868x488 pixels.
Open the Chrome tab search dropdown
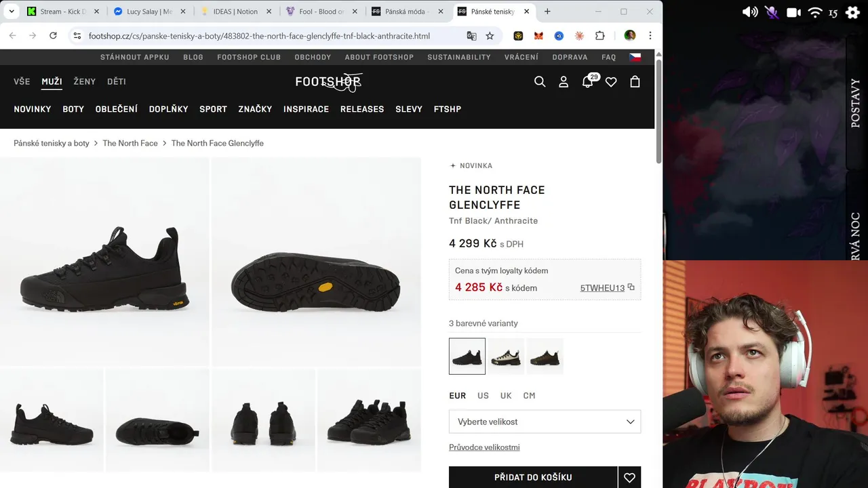pyautogui.click(x=12, y=12)
